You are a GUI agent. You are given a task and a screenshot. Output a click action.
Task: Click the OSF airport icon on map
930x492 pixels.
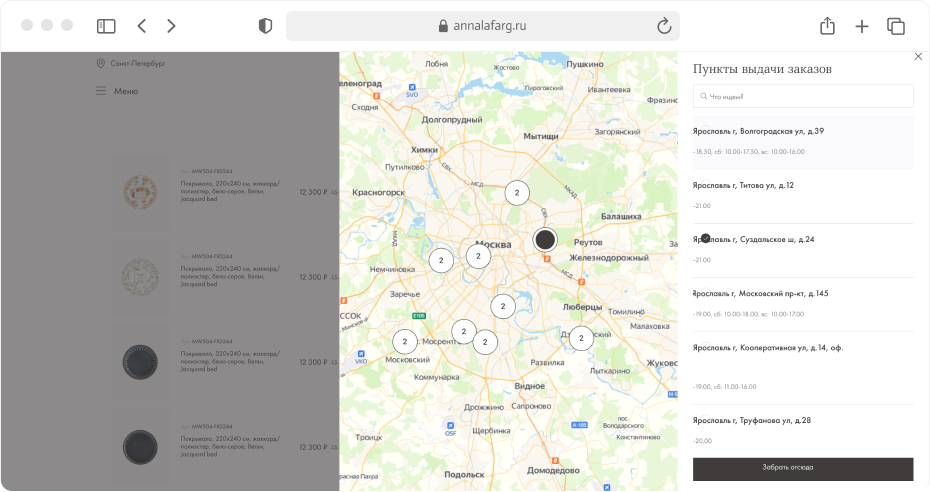point(450,426)
